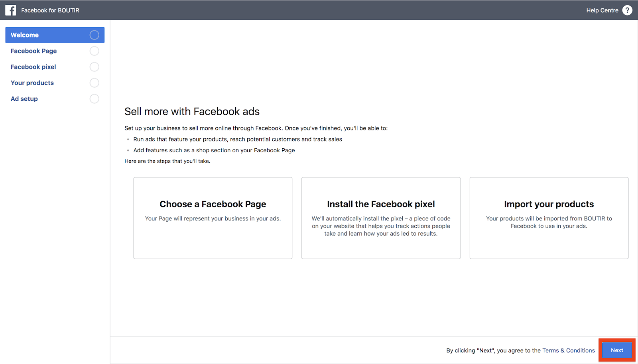
Task: Click the Welcome step status circle
Action: (95, 35)
